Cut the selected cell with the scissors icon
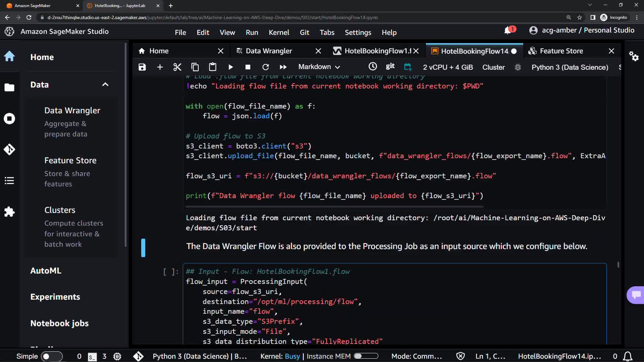Screen dimensions: 644x362 pyautogui.click(x=177, y=67)
